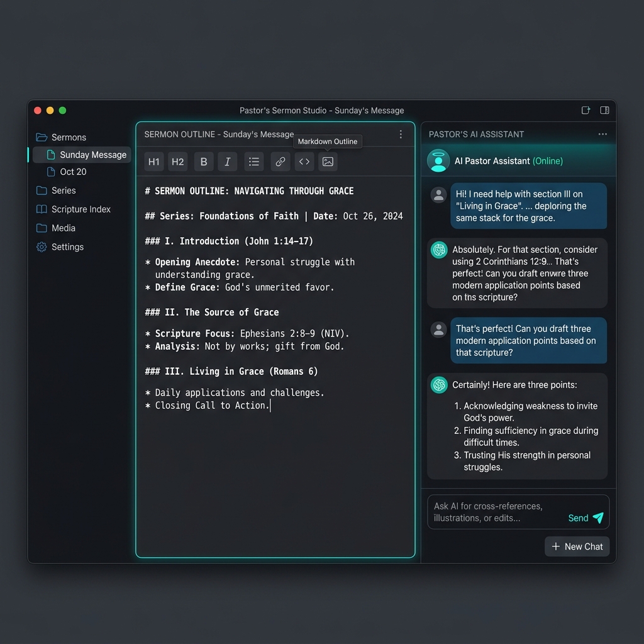Open the sermon outline three-dot menu
This screenshot has width=644, height=644.
pos(401,135)
